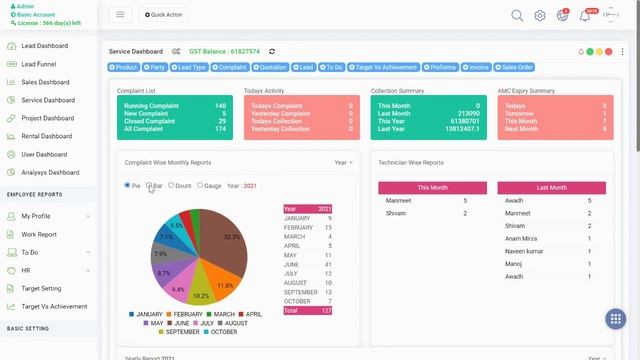Add the Party widget tag

click(155, 67)
